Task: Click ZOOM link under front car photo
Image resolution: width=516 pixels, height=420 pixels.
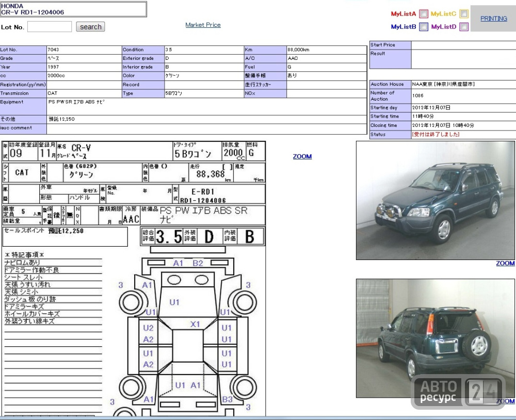Action: click(505, 263)
